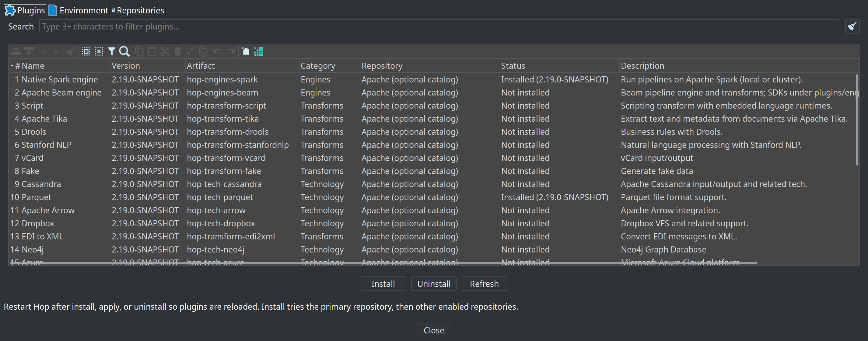The width and height of the screenshot is (868, 341).
Task: Click the teal grid column-width icon
Action: [258, 51]
